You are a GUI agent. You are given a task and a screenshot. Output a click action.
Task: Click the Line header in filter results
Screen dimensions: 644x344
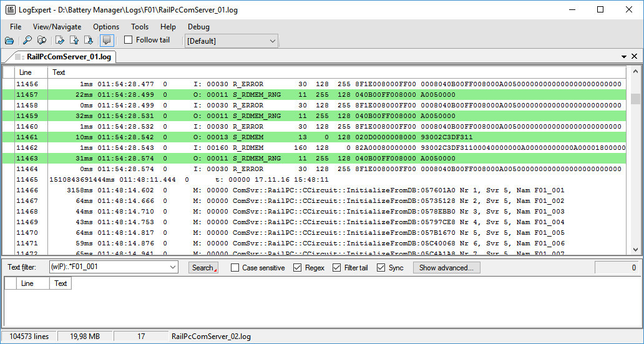click(x=32, y=283)
